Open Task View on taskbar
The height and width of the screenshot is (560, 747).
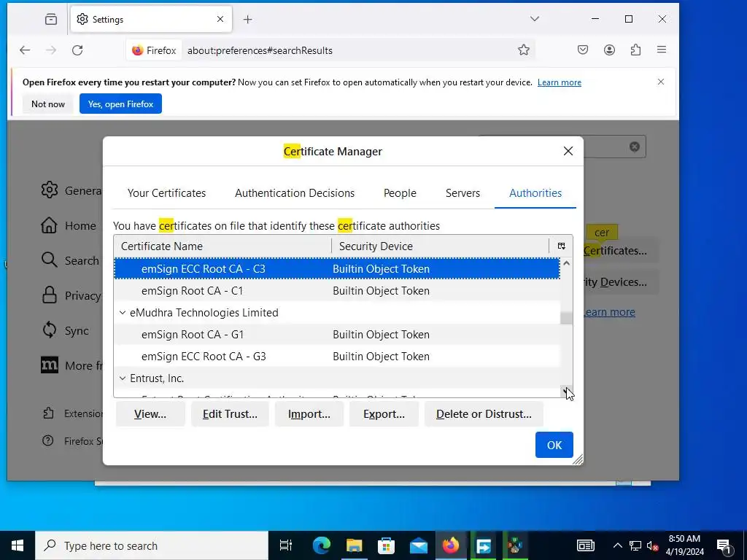[286, 545]
